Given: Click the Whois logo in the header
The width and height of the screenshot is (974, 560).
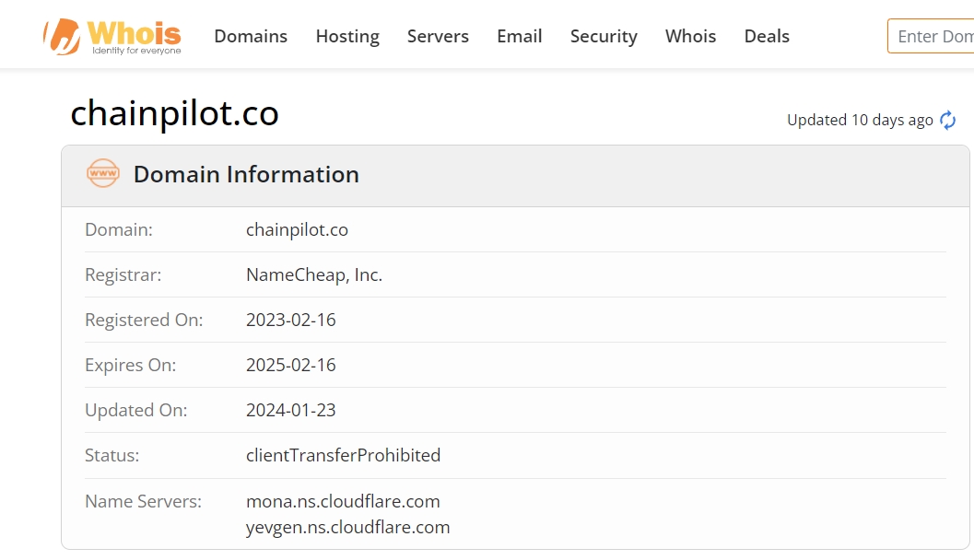Looking at the screenshot, I should [x=112, y=36].
